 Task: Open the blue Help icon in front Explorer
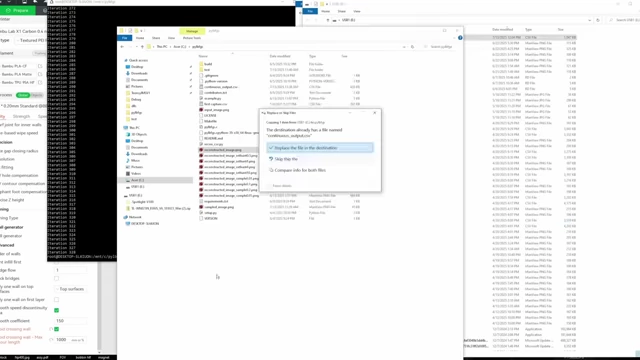tap(460, 38)
